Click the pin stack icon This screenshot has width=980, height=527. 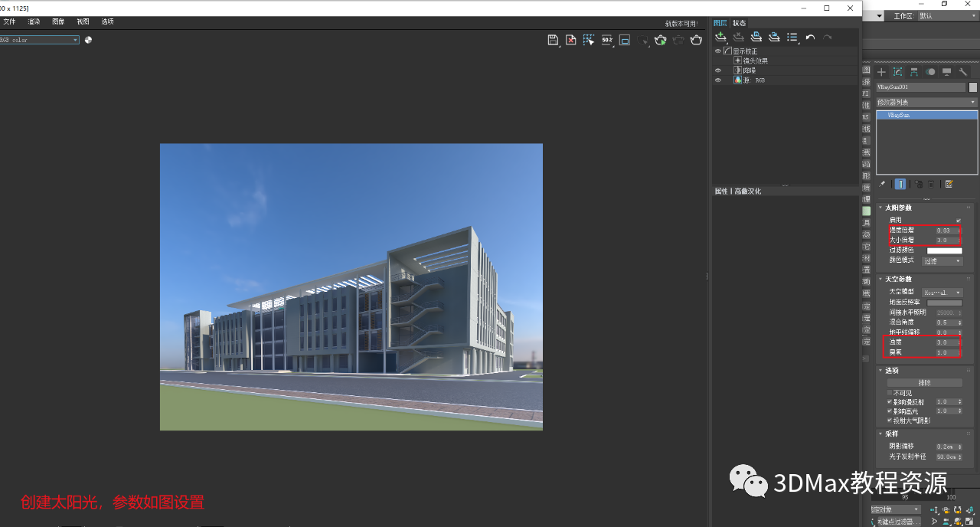(x=882, y=184)
